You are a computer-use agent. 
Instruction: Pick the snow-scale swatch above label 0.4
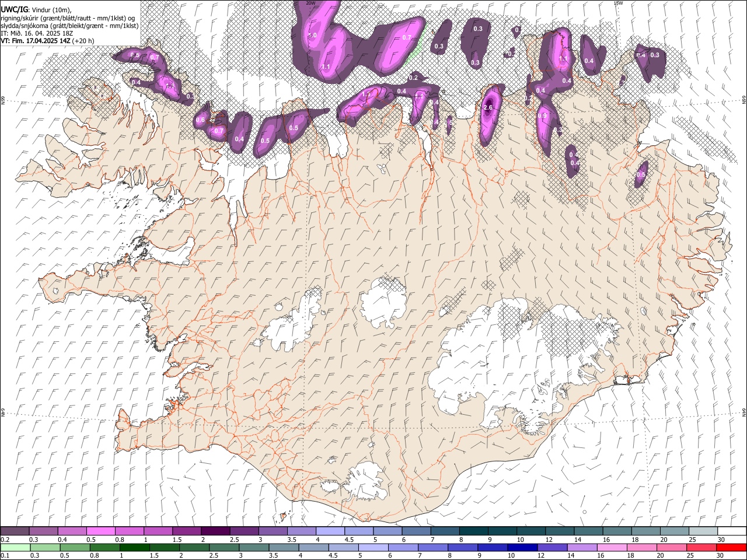[72, 531]
